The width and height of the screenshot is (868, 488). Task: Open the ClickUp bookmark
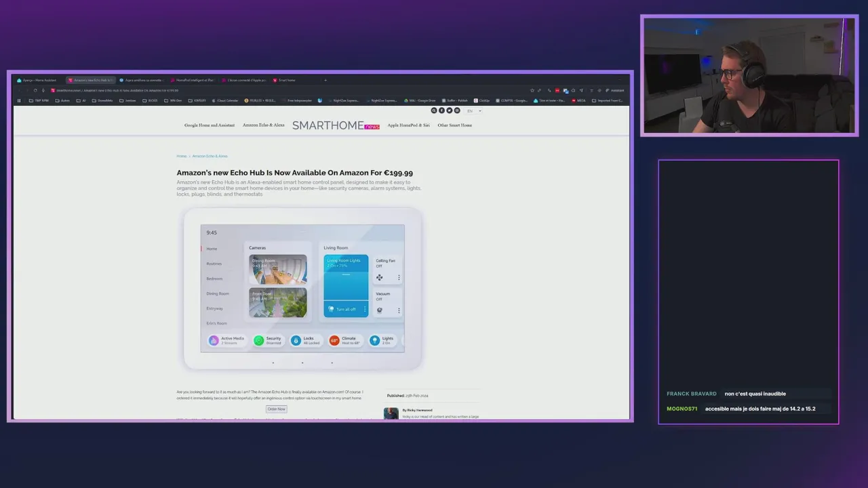[x=481, y=100]
